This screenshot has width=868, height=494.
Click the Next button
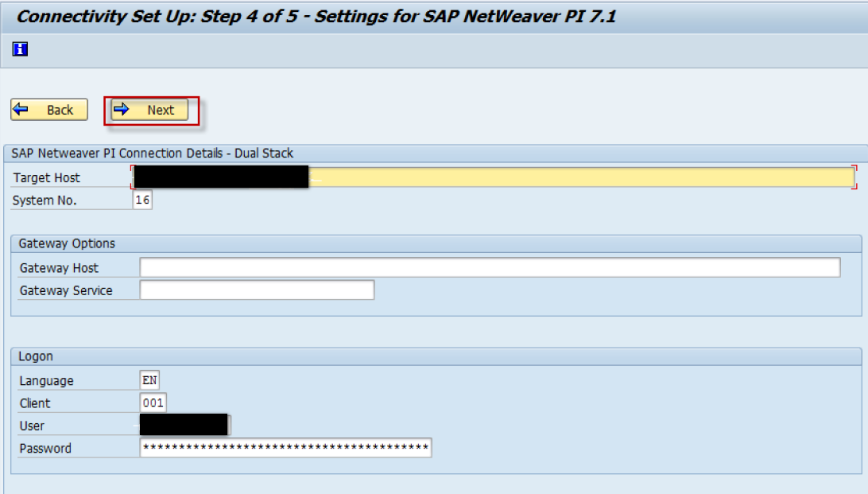149,110
